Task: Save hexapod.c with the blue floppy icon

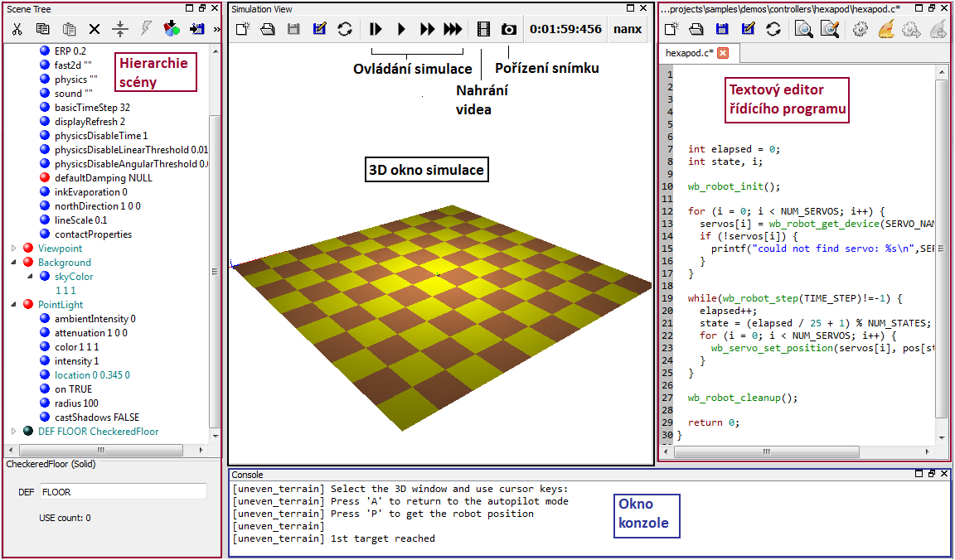Action: coord(722,29)
